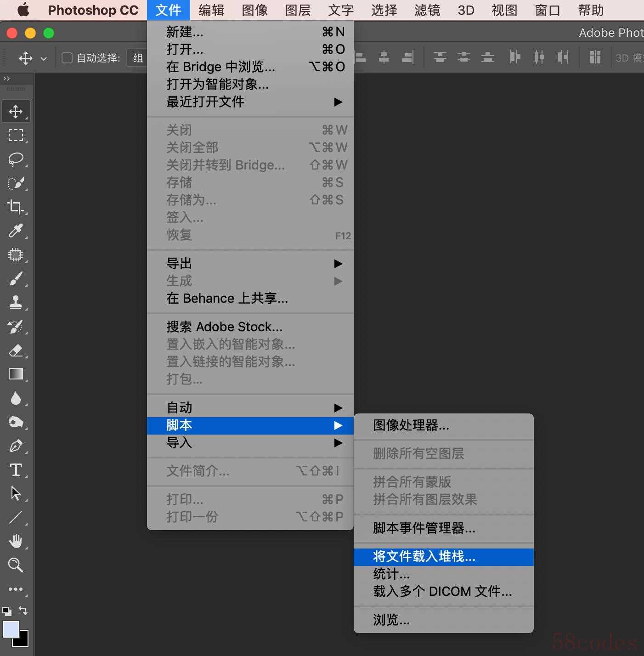This screenshot has width=644, height=656.
Task: Expand the 导出 submenu
Action: [x=250, y=264]
